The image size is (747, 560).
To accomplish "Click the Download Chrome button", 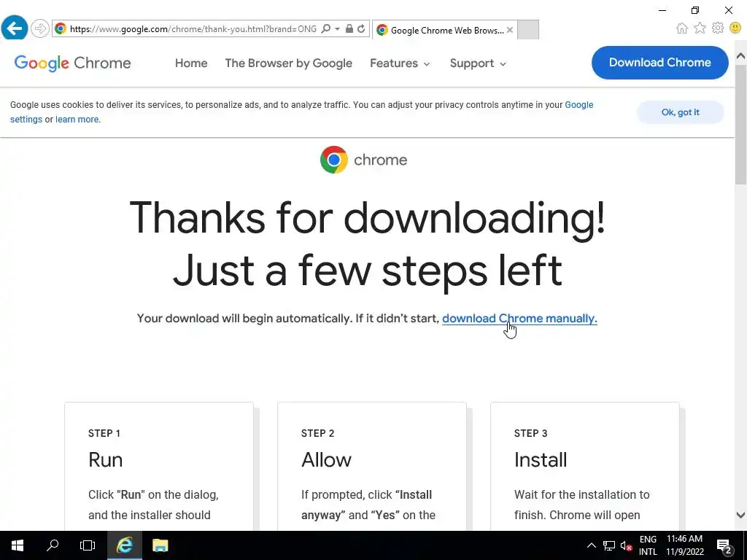I will (x=659, y=63).
